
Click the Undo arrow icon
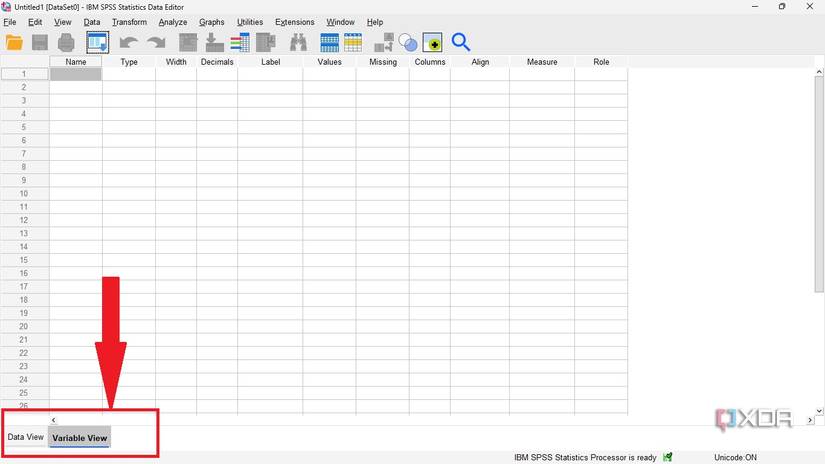[x=128, y=43]
